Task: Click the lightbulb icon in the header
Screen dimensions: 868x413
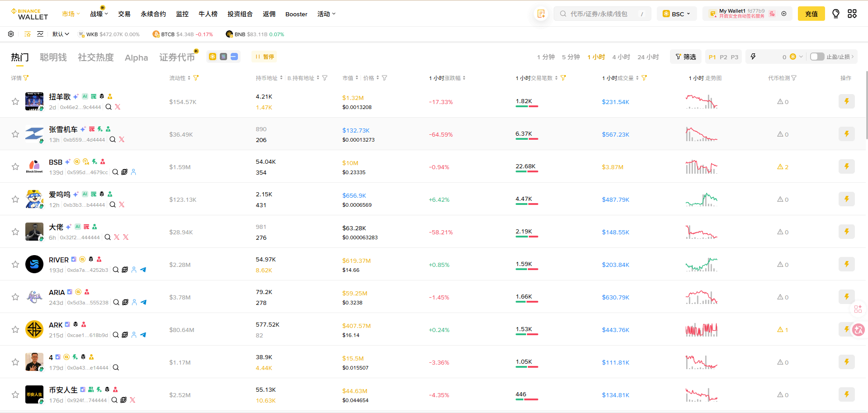Action: [x=836, y=14]
